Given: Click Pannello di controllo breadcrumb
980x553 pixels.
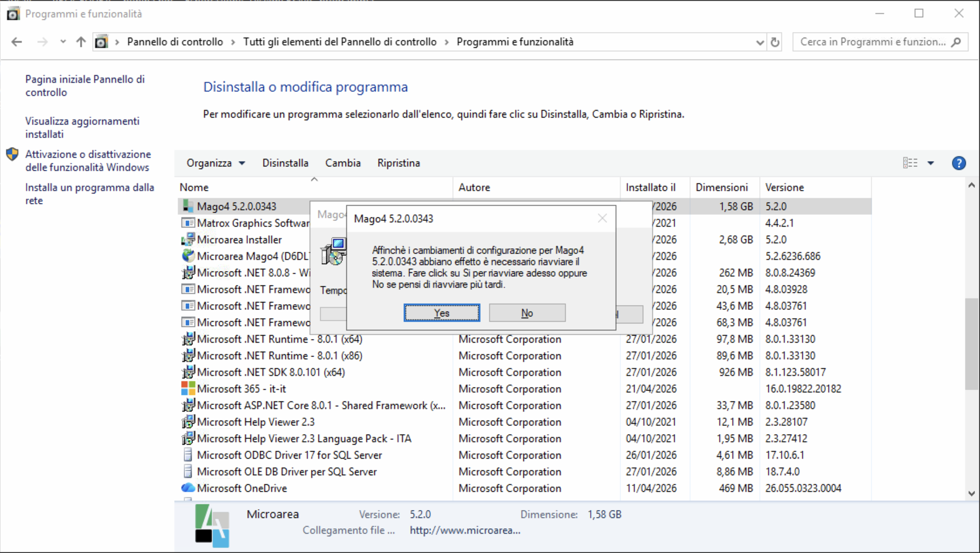Looking at the screenshot, I should pos(175,42).
